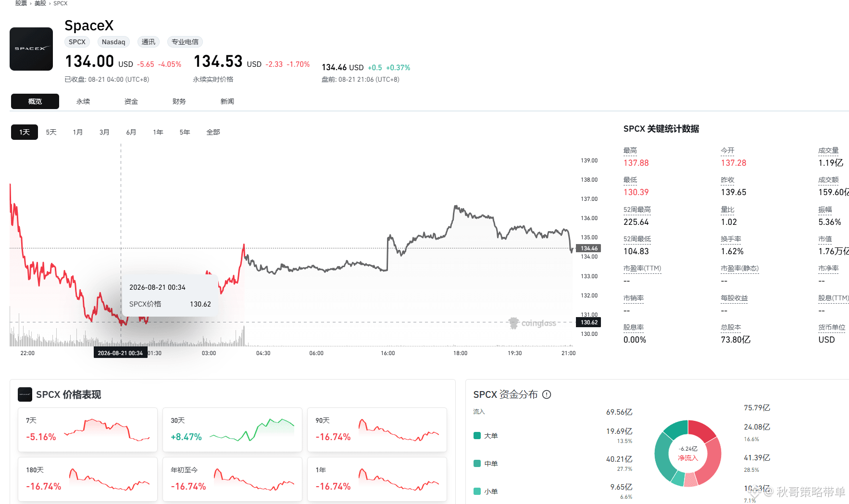Click the pre-market price 134.46 USD
This screenshot has height=504, width=849.
click(342, 67)
